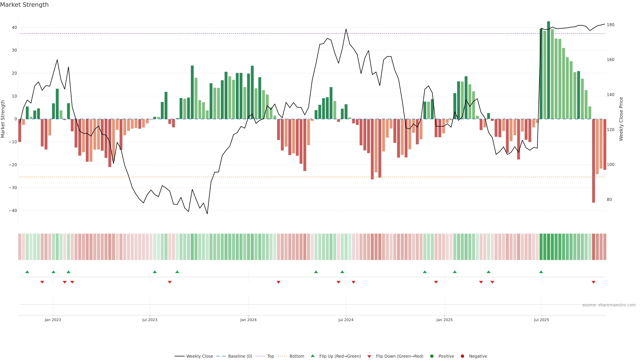Click the Negative red circle legend icon

pyautogui.click(x=462, y=356)
